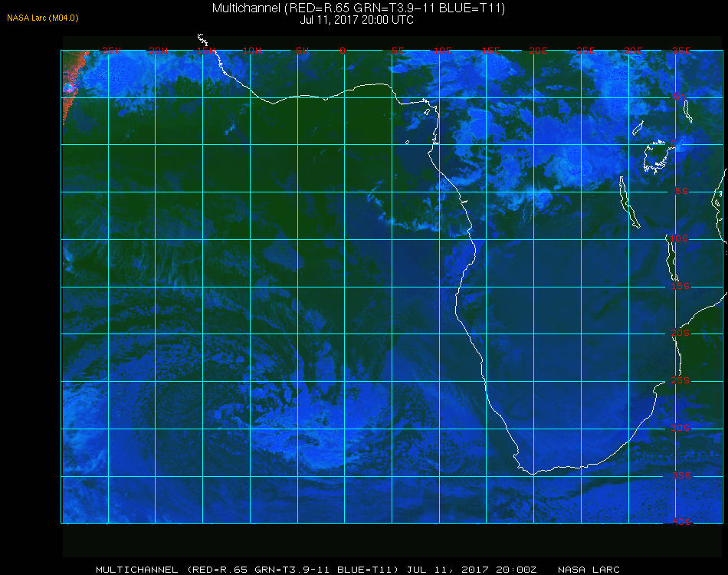Click the Lake Malawi outline near 10S
The height and width of the screenshot is (575, 728).
671,258
